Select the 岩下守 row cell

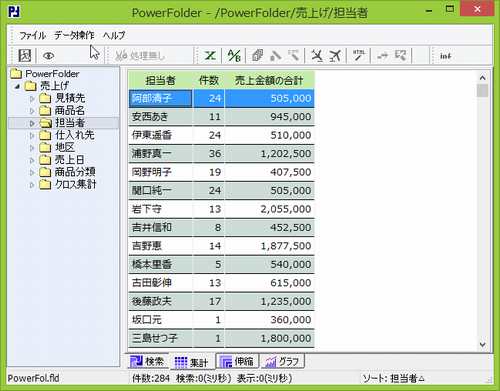click(x=160, y=209)
